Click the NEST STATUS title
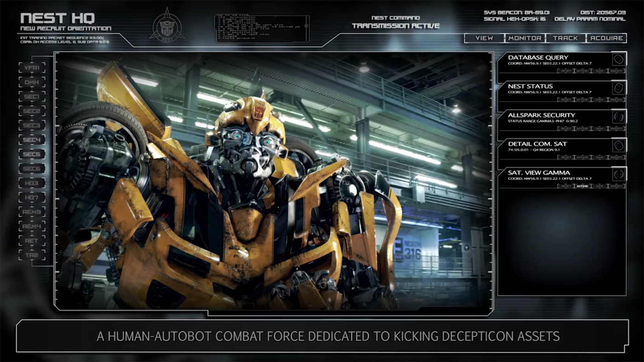This screenshot has width=644, height=362. pyautogui.click(x=530, y=86)
